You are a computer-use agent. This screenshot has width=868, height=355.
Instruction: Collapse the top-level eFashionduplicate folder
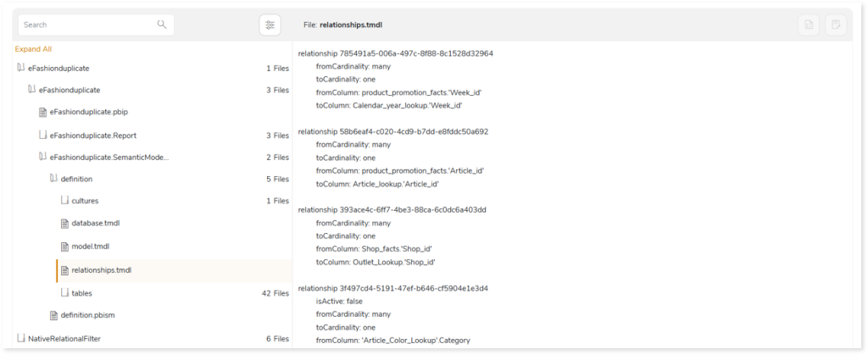(x=20, y=68)
